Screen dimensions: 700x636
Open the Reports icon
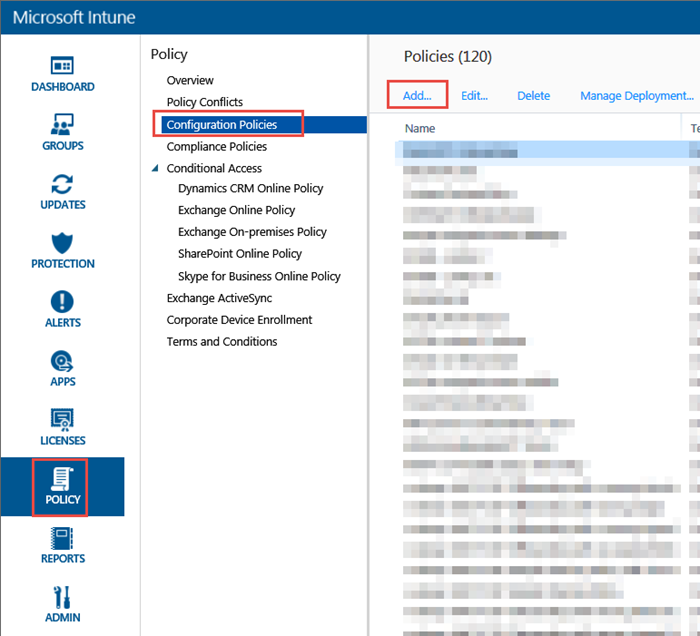coord(62,538)
